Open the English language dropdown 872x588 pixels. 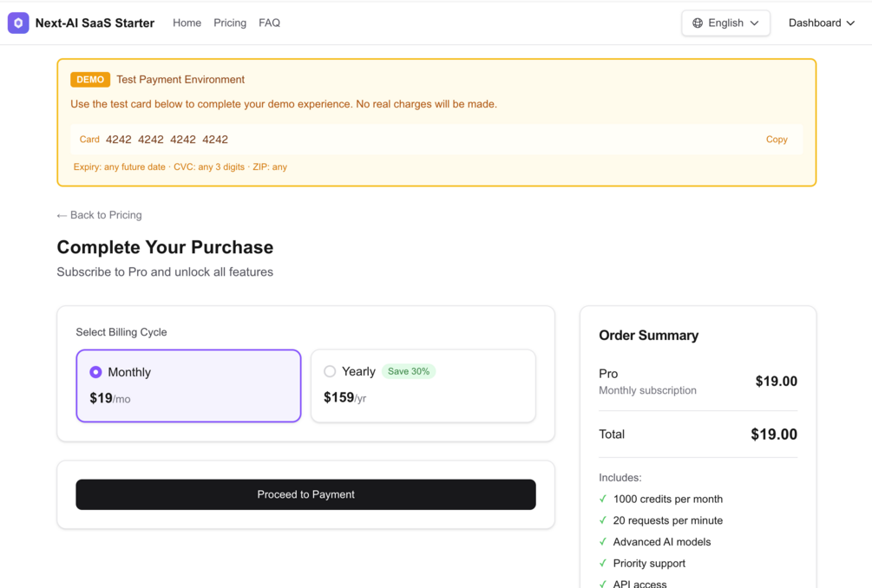(725, 23)
